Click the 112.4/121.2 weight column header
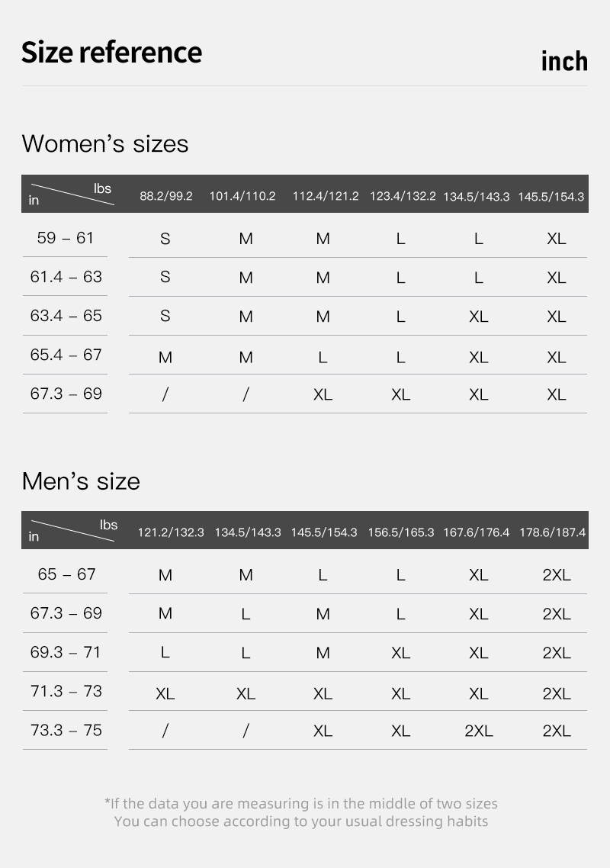This screenshot has height=868, width=610. click(x=326, y=196)
